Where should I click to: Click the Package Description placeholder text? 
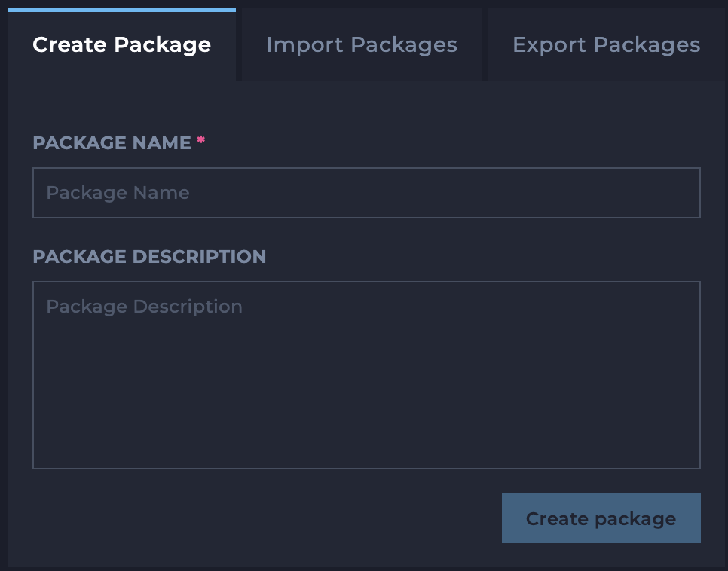click(x=144, y=307)
